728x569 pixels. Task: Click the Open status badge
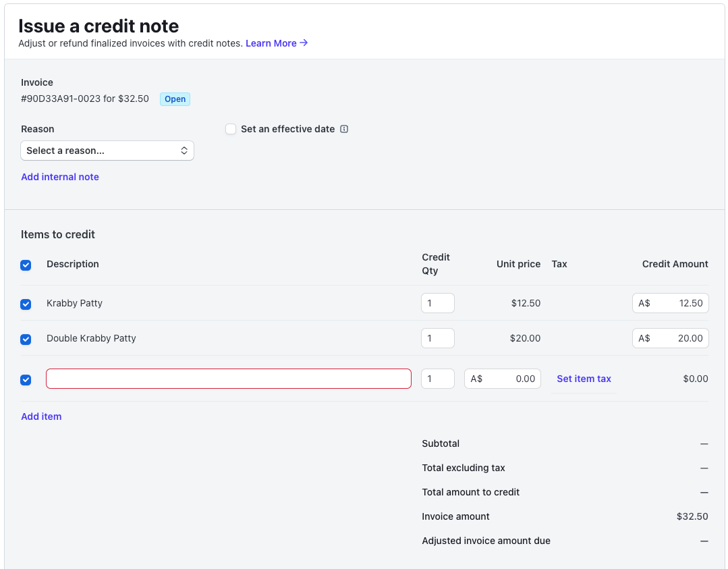pyautogui.click(x=175, y=99)
